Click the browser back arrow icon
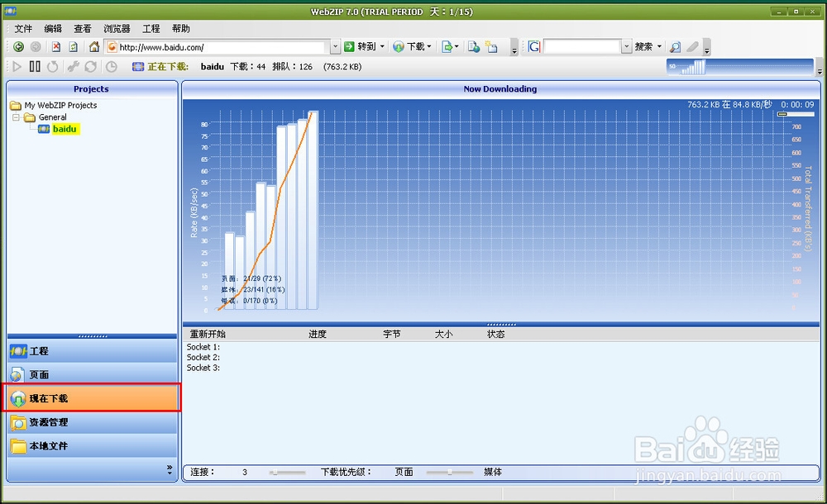 18,47
